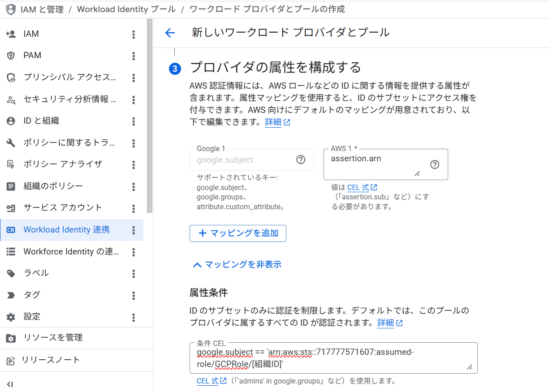Click the 条件 CEL expression text area

point(333,358)
